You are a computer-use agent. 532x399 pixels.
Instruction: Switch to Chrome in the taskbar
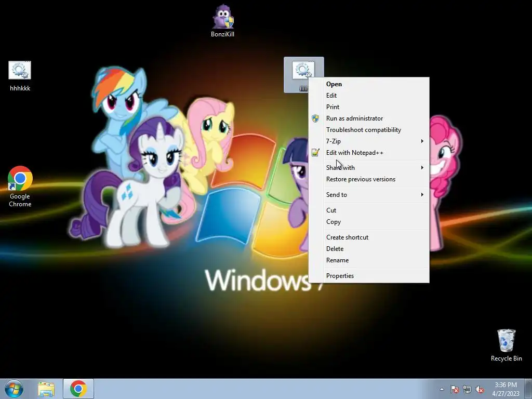click(78, 389)
